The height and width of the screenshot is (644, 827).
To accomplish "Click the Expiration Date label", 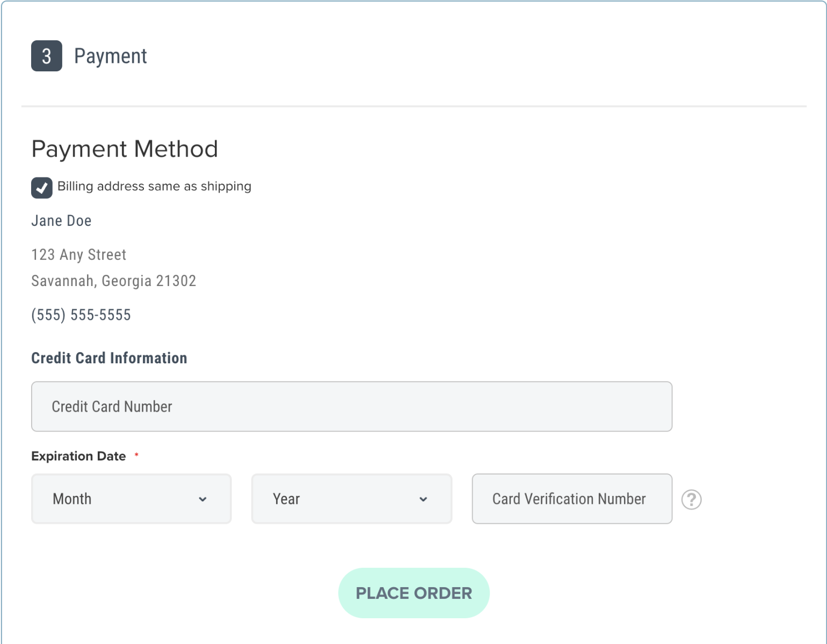I will click(78, 456).
